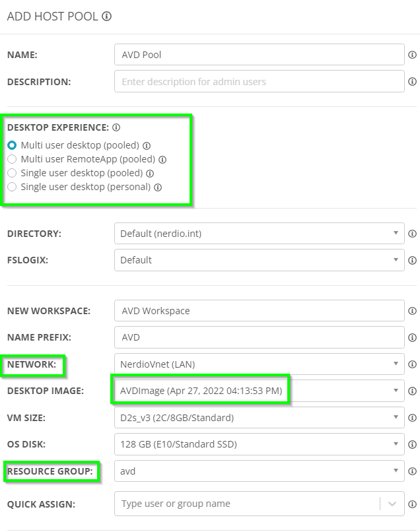Select Multi user RemoteApp (pooled) option
This screenshot has height=532, width=420.
pyautogui.click(x=12, y=159)
